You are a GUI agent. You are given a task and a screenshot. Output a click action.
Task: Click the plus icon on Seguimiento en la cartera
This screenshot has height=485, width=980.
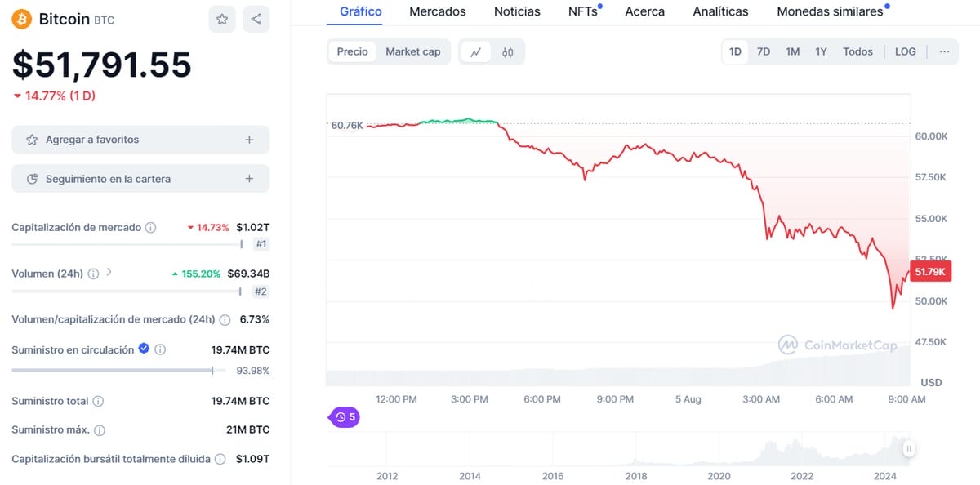click(249, 179)
